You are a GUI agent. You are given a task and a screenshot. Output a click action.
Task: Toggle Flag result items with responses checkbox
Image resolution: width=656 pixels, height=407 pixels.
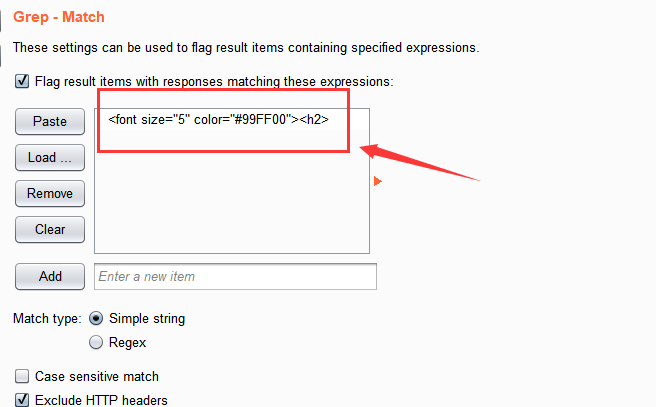22,81
